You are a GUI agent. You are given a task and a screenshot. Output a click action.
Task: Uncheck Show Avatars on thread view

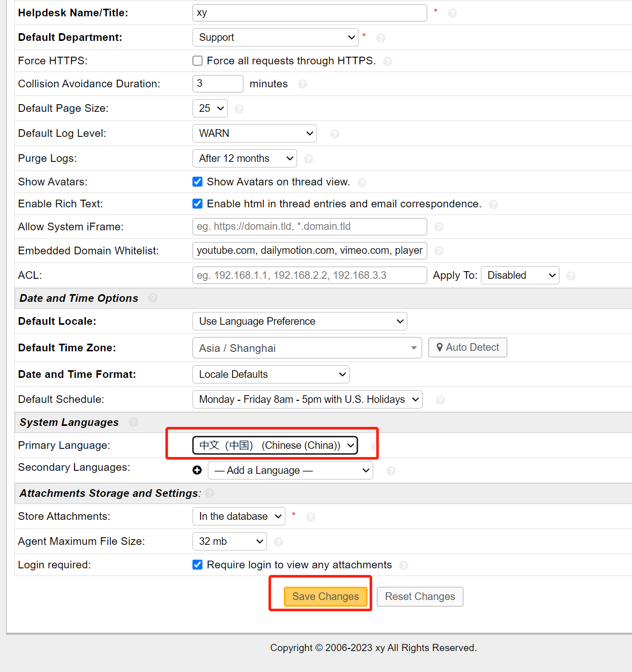198,182
